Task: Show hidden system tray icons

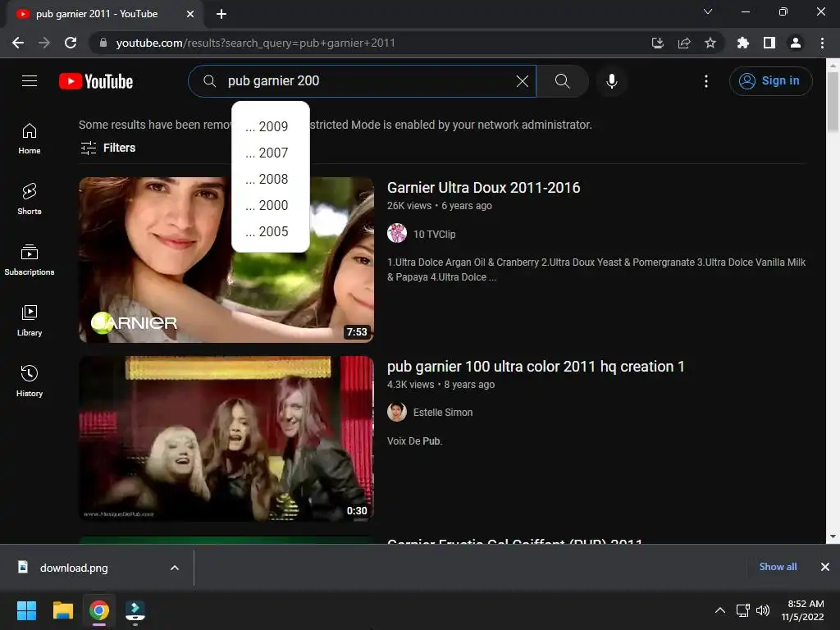Action: pyautogui.click(x=719, y=610)
